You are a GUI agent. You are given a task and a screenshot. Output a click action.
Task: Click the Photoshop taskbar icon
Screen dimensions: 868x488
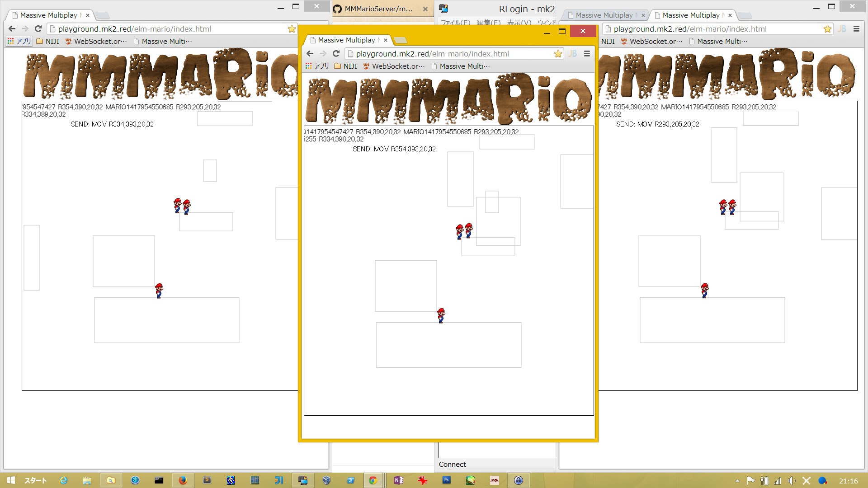click(446, 480)
